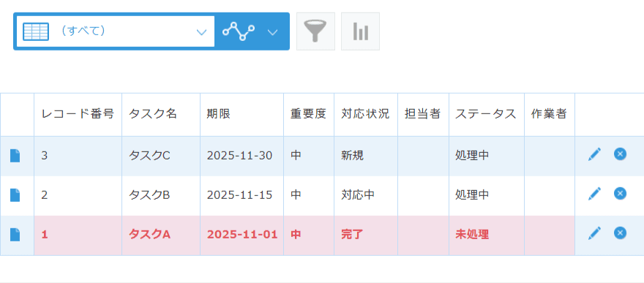The height and width of the screenshot is (283, 644).
Task: Click record number 2 cell
Action: (78, 195)
